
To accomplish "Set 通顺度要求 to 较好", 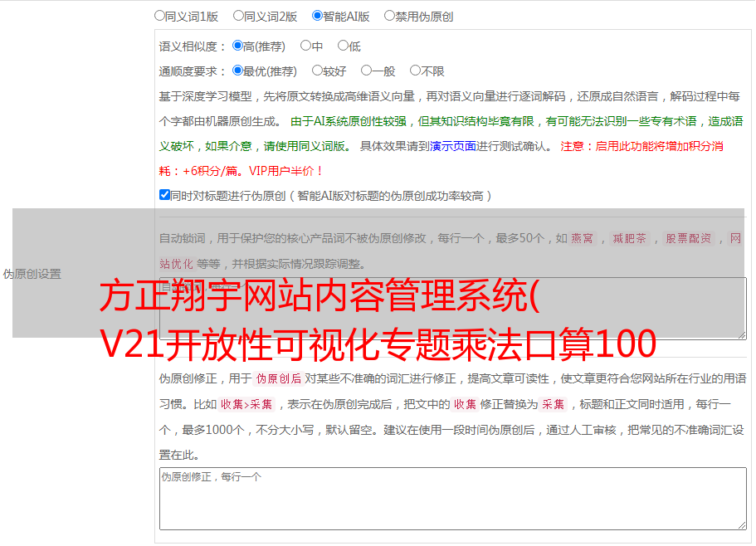I will point(317,71).
